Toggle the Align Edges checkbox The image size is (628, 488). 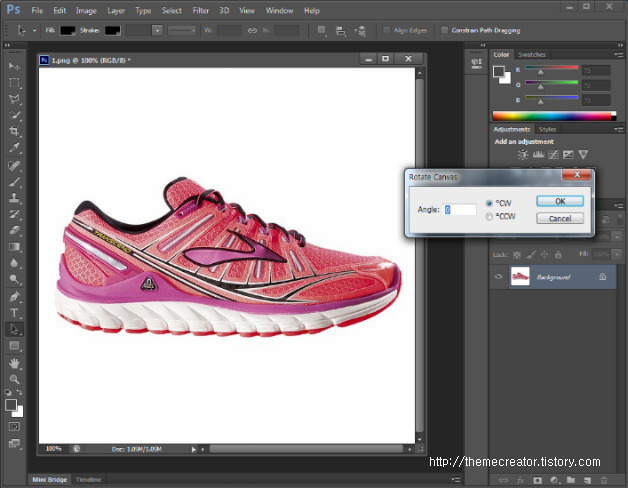pyautogui.click(x=386, y=30)
